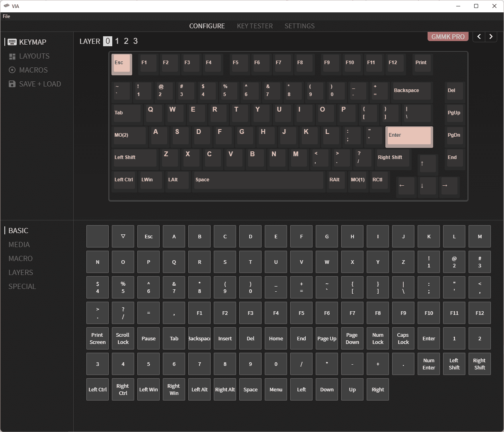Select the Backspace key on the keyboard
The width and height of the screenshot is (504, 432).
(412, 92)
